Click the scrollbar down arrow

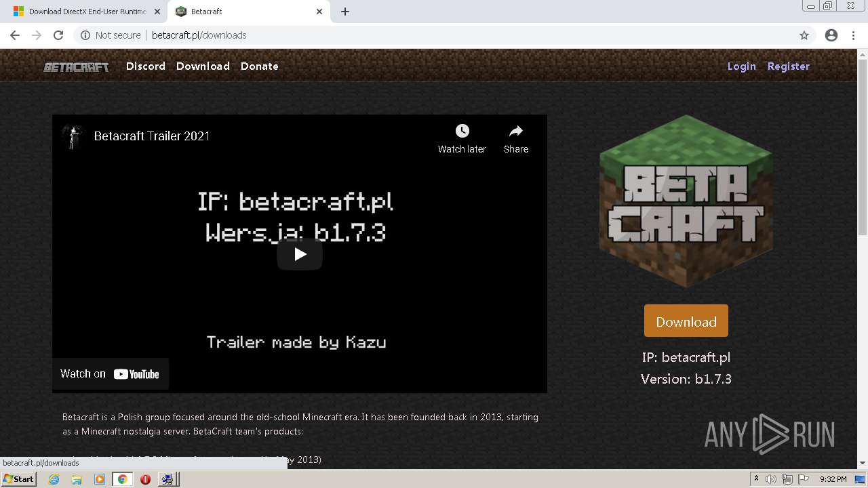tap(863, 463)
